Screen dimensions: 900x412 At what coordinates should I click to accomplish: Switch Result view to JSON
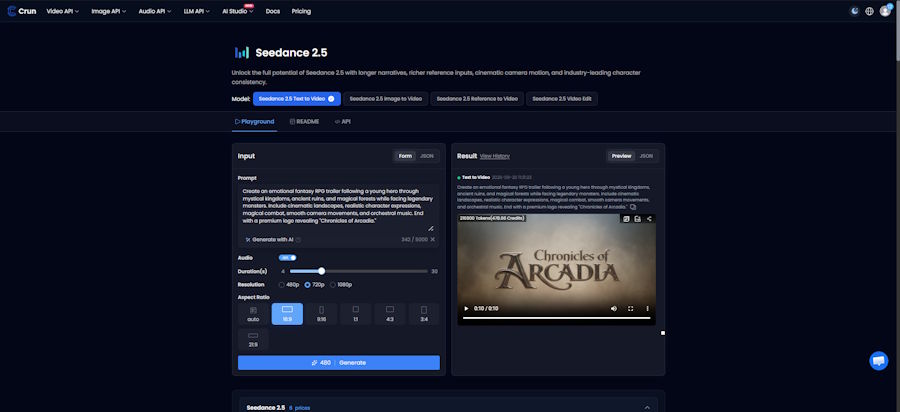click(646, 156)
